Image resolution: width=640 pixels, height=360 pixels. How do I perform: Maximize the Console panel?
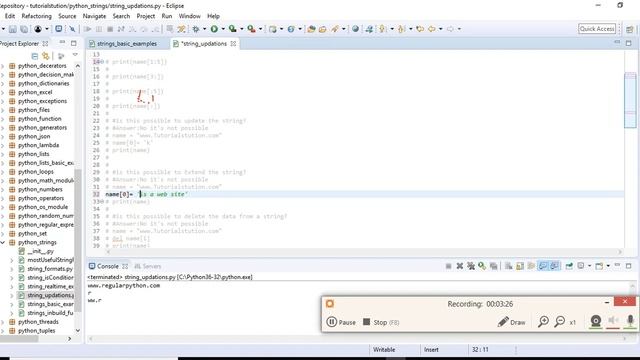629,266
